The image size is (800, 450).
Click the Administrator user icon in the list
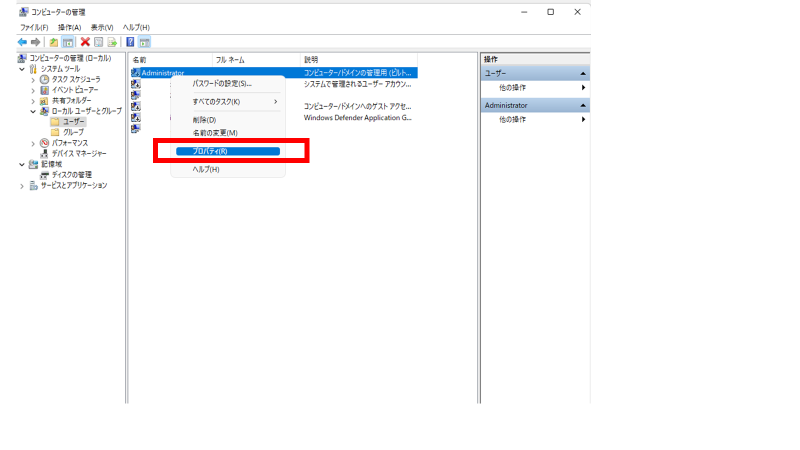tap(136, 73)
